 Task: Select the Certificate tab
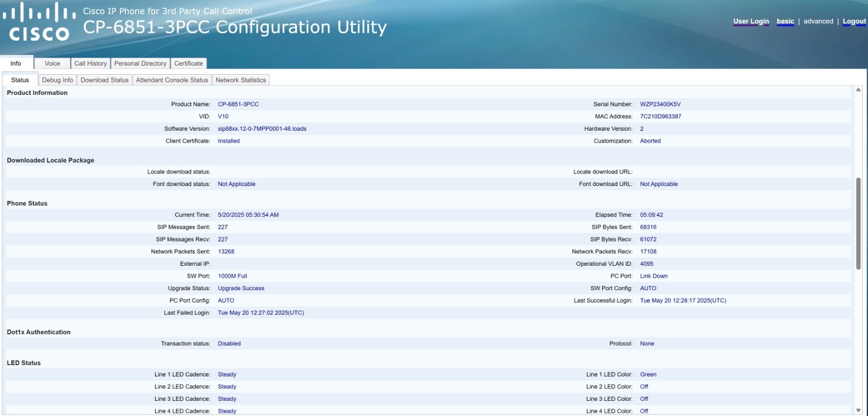189,63
